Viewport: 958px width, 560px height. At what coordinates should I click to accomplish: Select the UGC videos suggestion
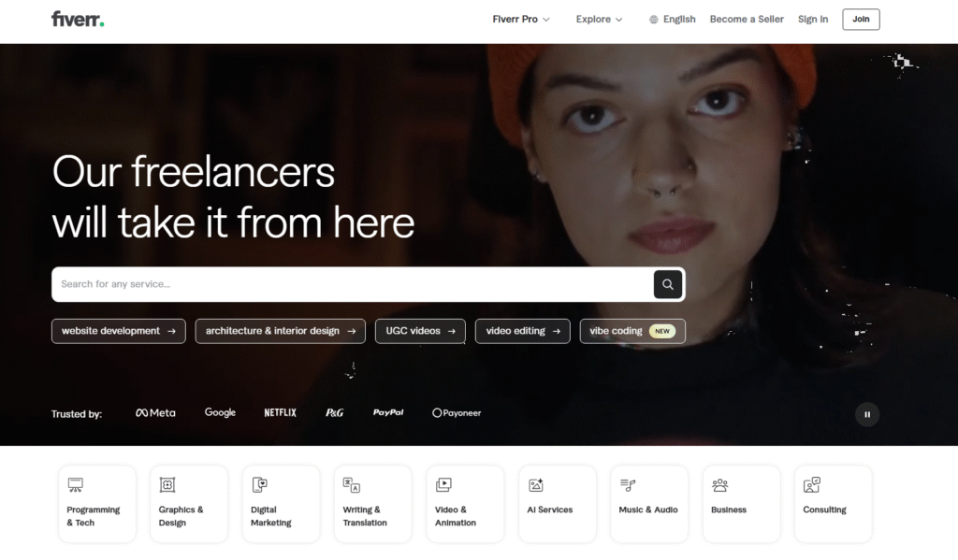420,331
